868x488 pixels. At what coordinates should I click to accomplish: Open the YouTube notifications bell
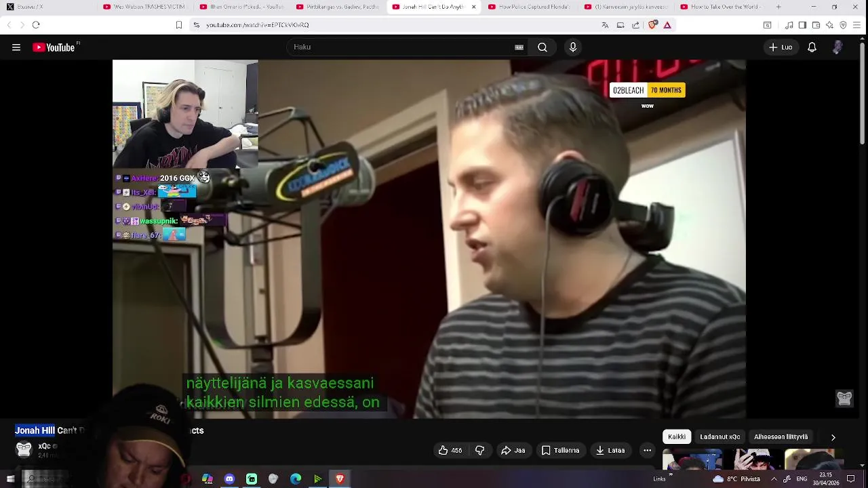point(812,47)
